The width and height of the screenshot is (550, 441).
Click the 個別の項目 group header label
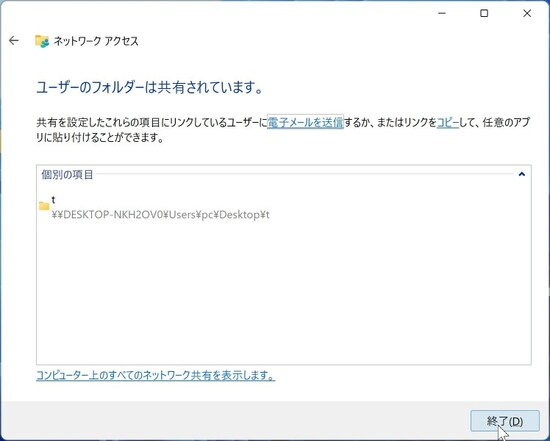(67, 174)
